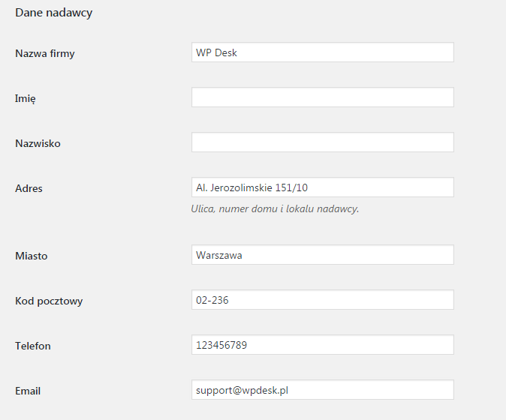Click the Telefon input field
The height and width of the screenshot is (420, 506).
[322, 345]
